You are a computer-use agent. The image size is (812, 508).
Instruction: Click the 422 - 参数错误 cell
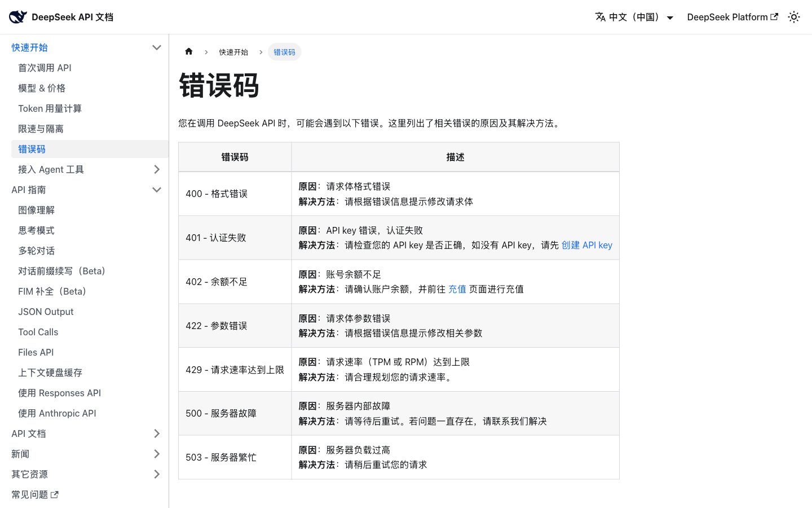tap(235, 326)
